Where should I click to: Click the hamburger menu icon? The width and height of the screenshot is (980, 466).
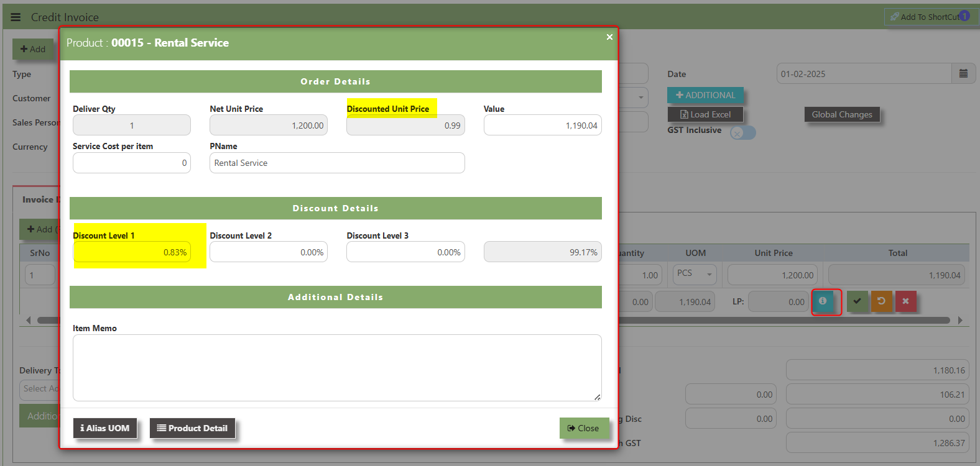click(x=16, y=17)
